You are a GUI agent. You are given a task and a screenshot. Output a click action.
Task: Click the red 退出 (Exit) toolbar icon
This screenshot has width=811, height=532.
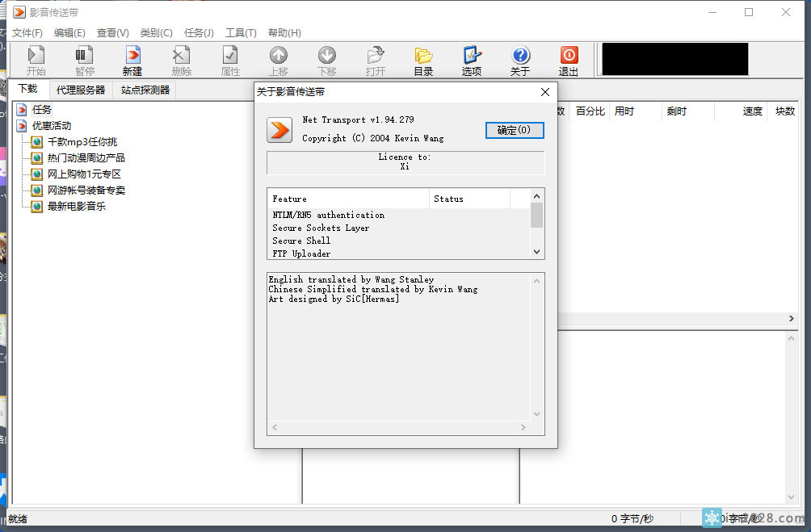(569, 61)
